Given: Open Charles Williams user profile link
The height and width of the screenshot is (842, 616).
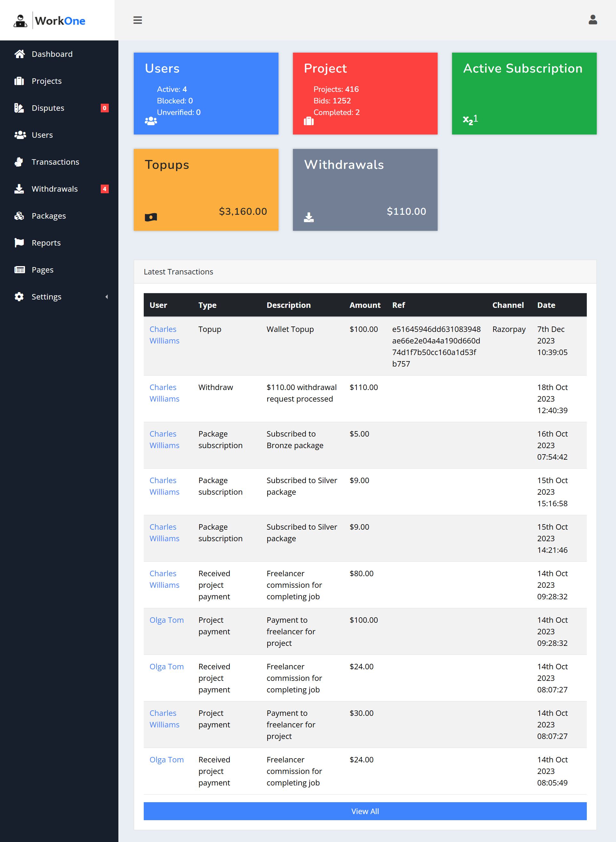Looking at the screenshot, I should click(164, 334).
